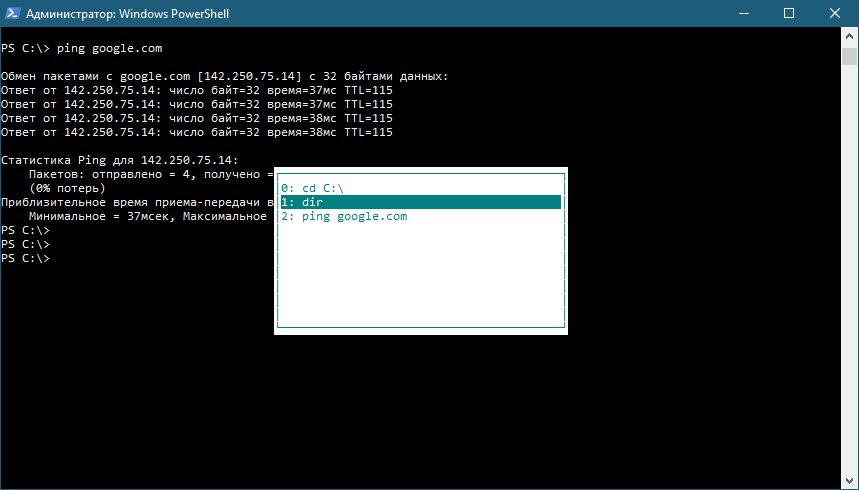Pick "2: ping google.com" from history list
This screenshot has width=859, height=490.
[x=344, y=216]
